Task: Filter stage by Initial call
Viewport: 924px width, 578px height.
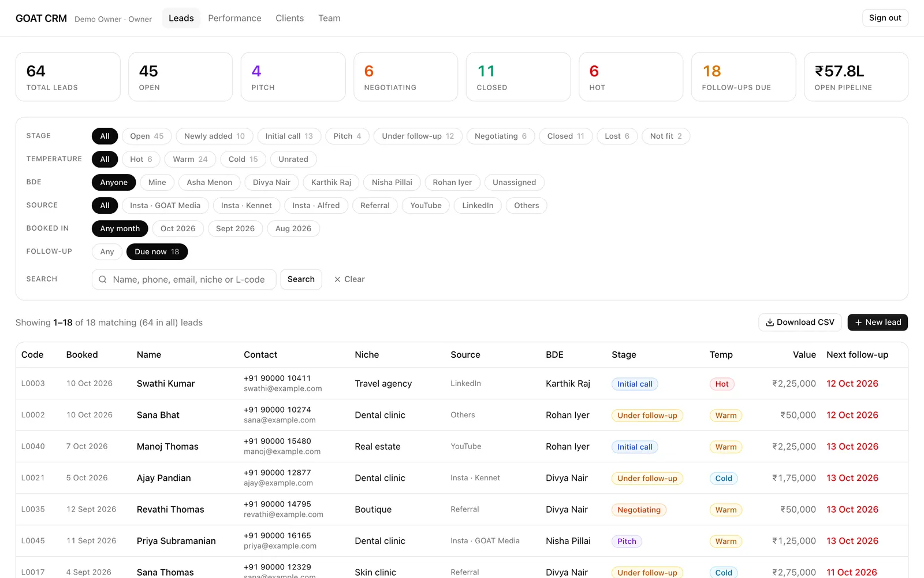Action: 289,136
